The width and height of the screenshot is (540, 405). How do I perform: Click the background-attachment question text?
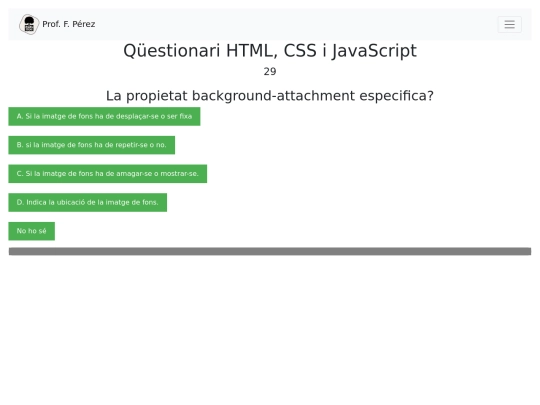(x=270, y=96)
